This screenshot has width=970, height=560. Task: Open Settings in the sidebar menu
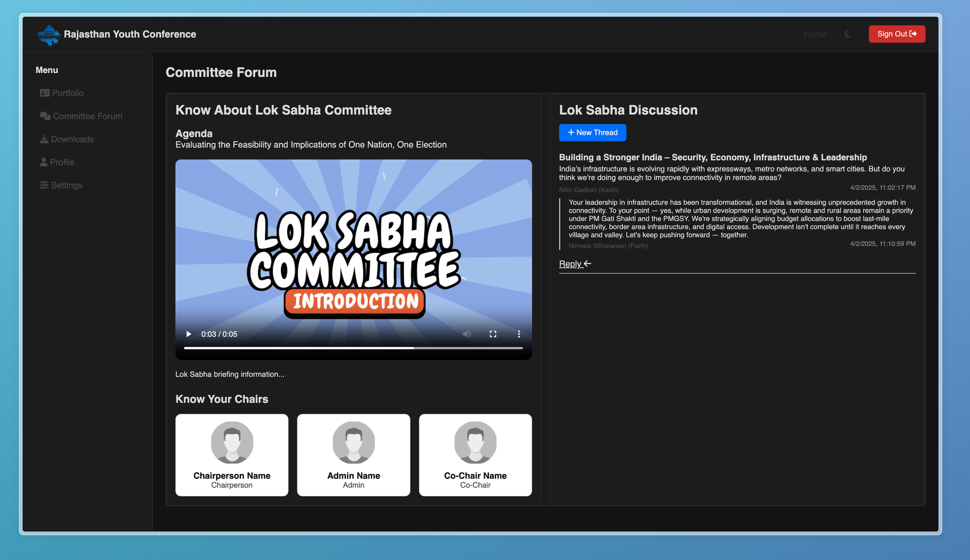[61, 186]
